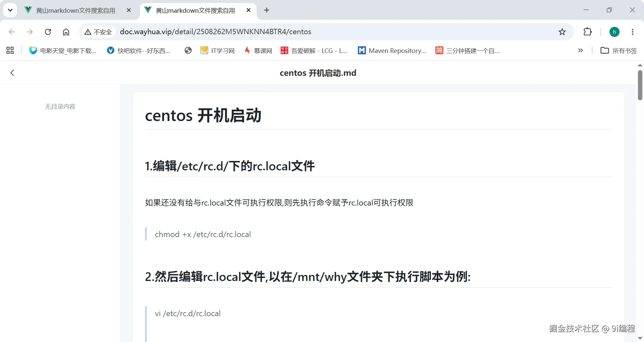The width and height of the screenshot is (644, 342).
Task: Click heading 2.然后编辑rc.local文件
Action: pos(308,277)
